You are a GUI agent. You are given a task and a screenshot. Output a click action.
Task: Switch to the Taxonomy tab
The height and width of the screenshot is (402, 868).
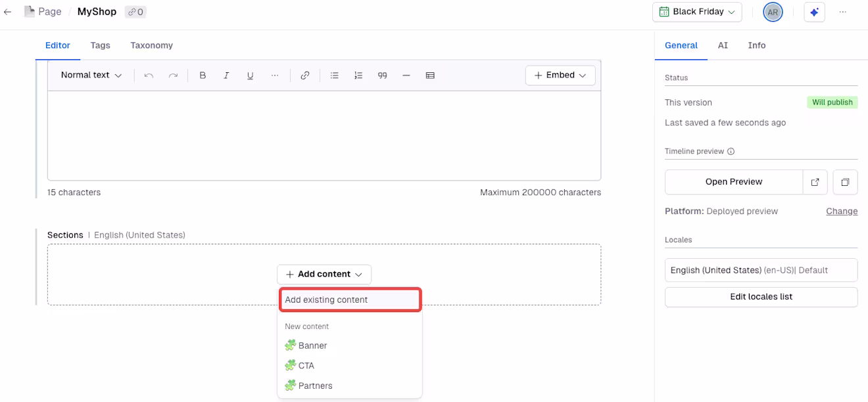151,45
